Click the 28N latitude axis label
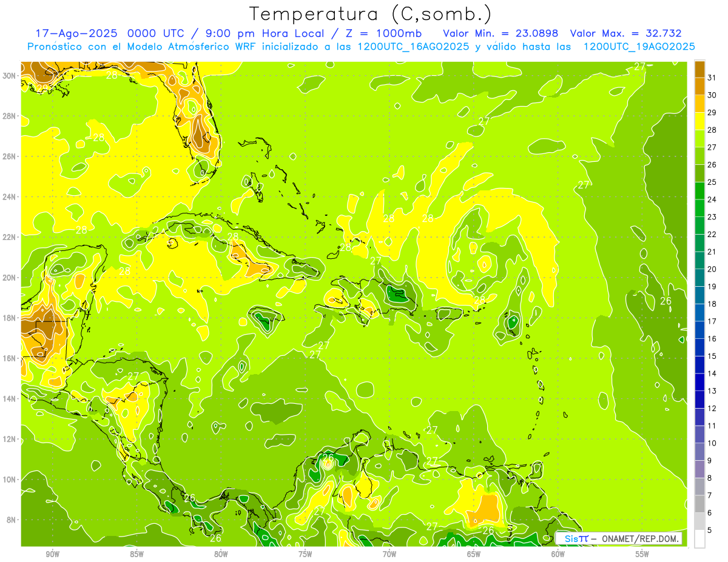728x562 pixels. (9, 116)
